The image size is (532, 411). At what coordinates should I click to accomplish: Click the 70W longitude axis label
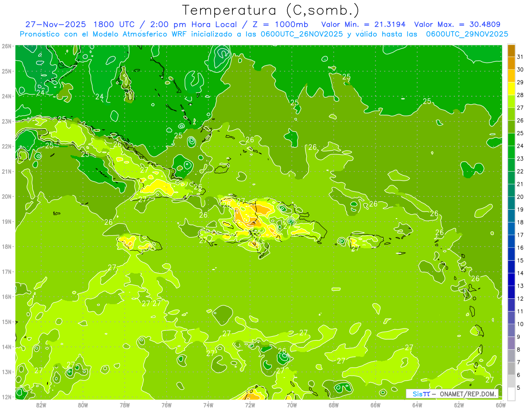(292, 405)
